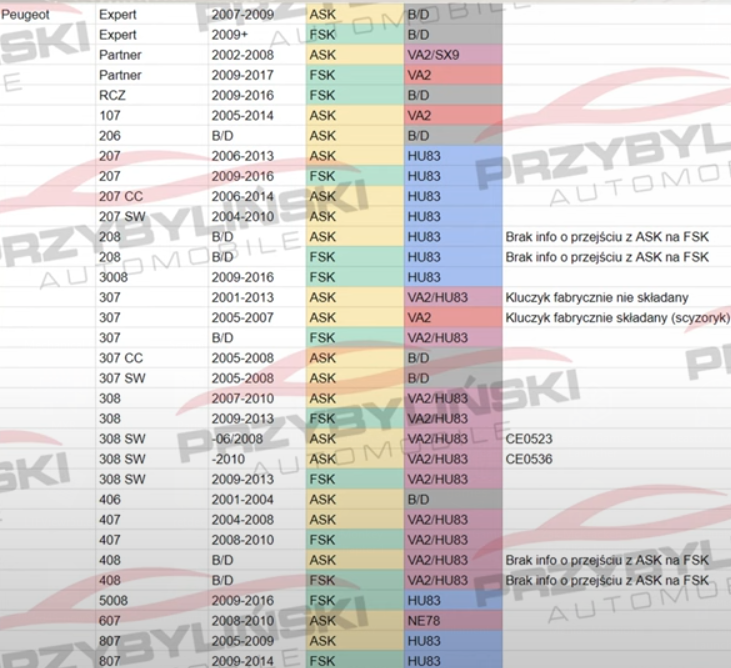The width and height of the screenshot is (731, 668).
Task: Click the NE78 key profile cell
Action: point(453,620)
